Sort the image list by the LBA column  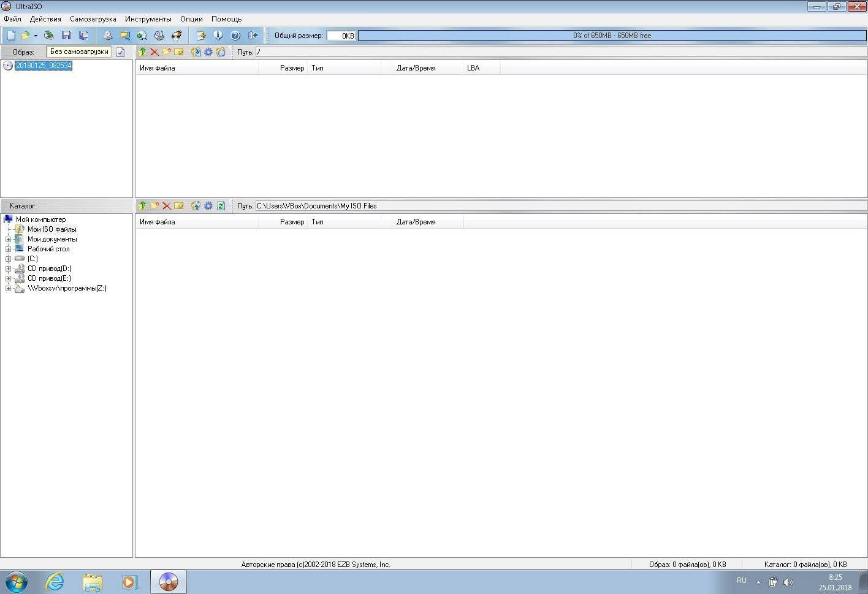tap(481, 68)
